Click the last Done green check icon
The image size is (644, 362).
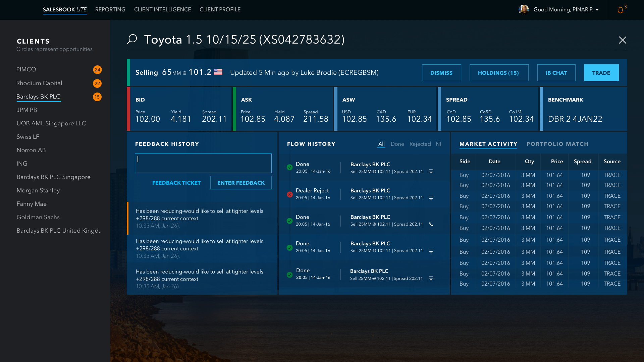[x=290, y=275]
